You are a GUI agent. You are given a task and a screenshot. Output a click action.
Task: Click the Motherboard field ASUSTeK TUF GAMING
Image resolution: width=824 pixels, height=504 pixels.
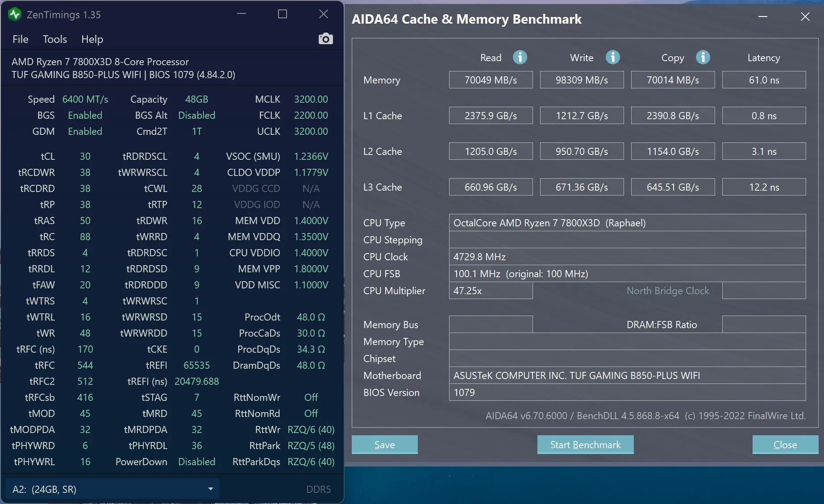628,375
